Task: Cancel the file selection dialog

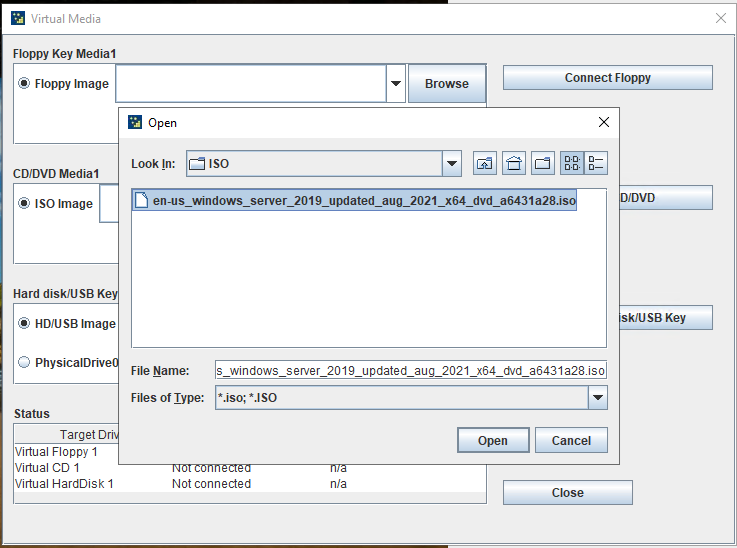Action: pyautogui.click(x=571, y=440)
